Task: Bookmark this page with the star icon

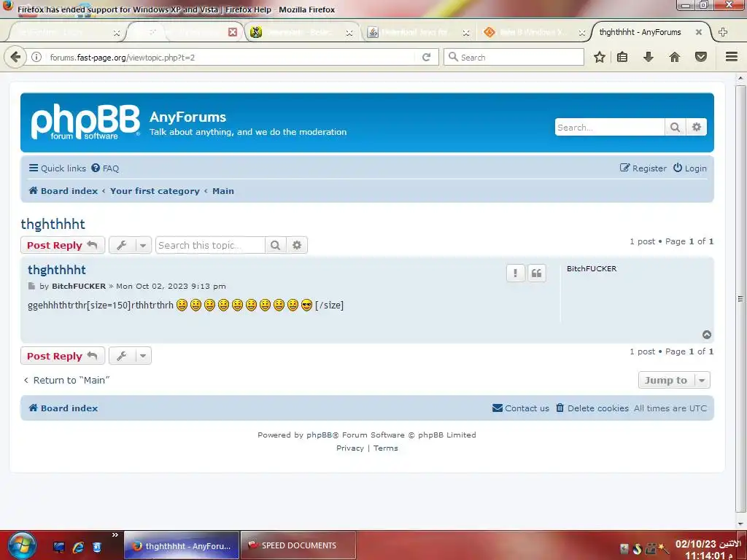Action: coord(600,58)
